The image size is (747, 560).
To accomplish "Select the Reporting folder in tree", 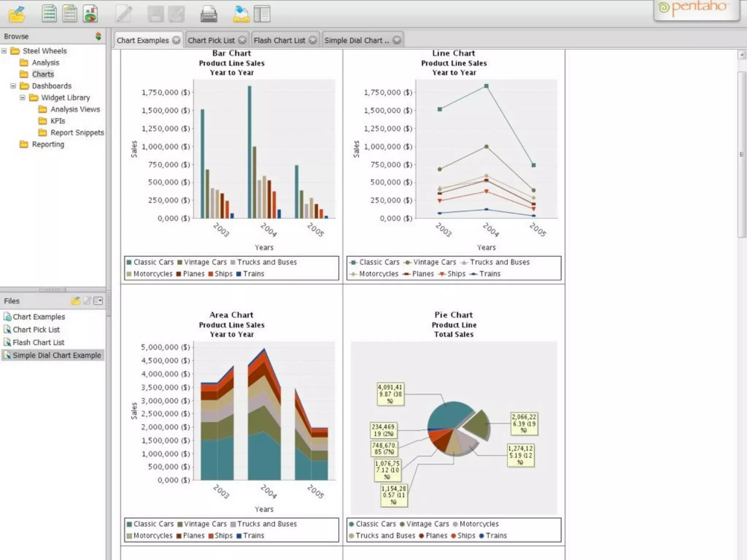I will click(x=48, y=144).
